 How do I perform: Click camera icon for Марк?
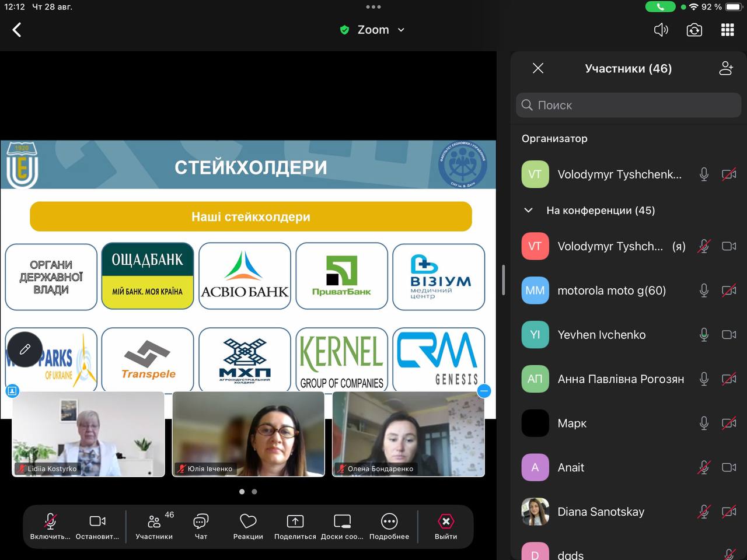pos(729,423)
